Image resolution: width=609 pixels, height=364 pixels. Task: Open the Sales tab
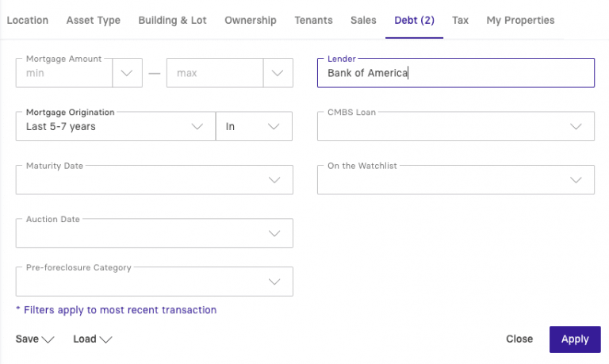pos(363,20)
